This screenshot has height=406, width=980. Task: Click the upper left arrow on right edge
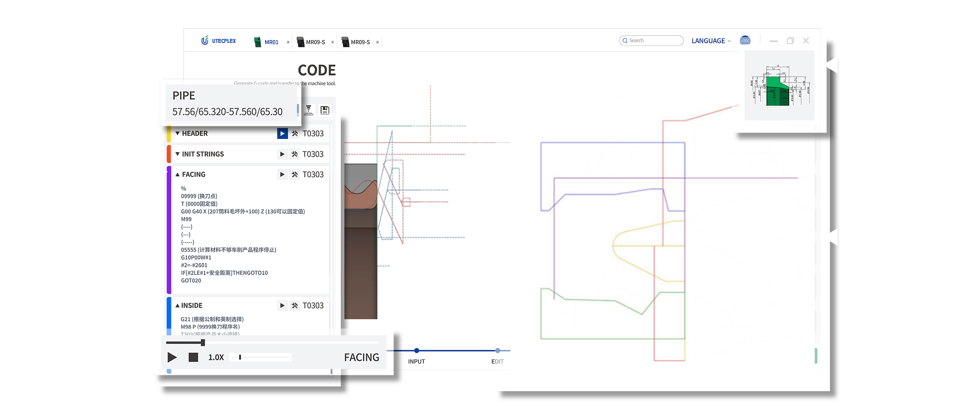(x=832, y=65)
